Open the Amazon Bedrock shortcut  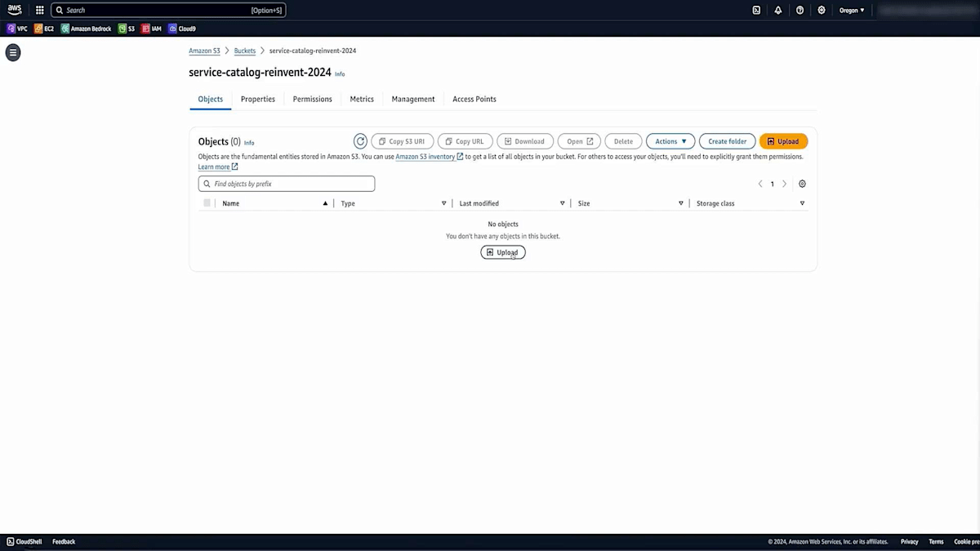click(87, 29)
